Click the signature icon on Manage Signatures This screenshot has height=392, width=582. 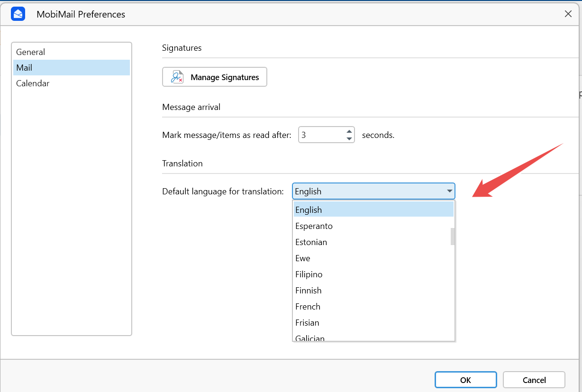(177, 77)
